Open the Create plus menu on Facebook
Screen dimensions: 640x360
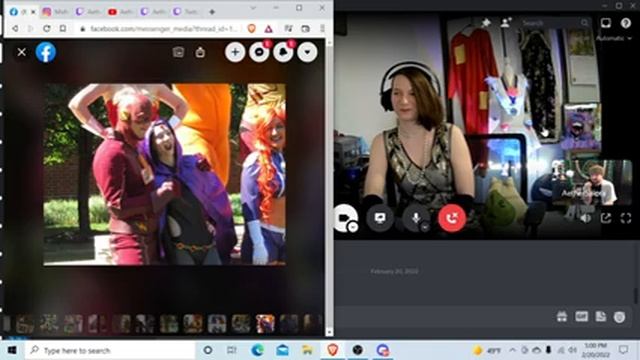pyautogui.click(x=235, y=52)
